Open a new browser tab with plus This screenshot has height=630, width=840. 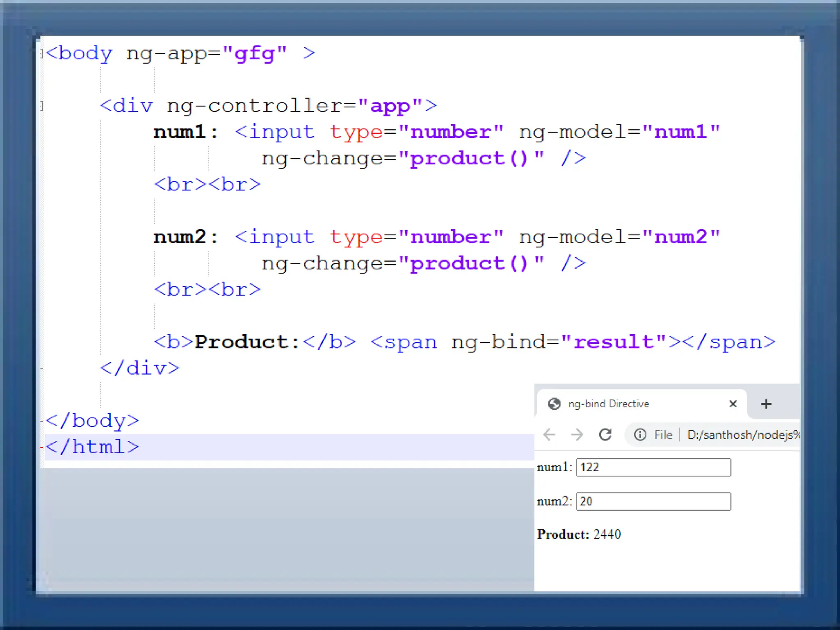tap(766, 404)
